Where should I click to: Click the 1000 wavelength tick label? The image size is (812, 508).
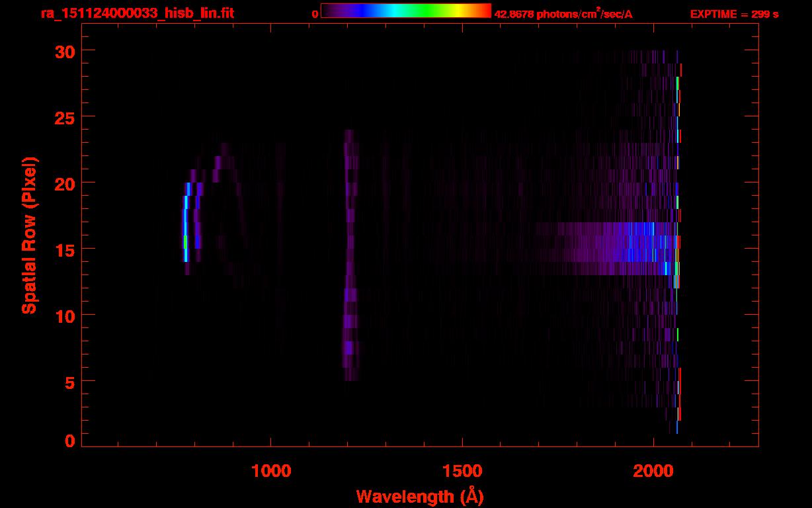coord(271,470)
